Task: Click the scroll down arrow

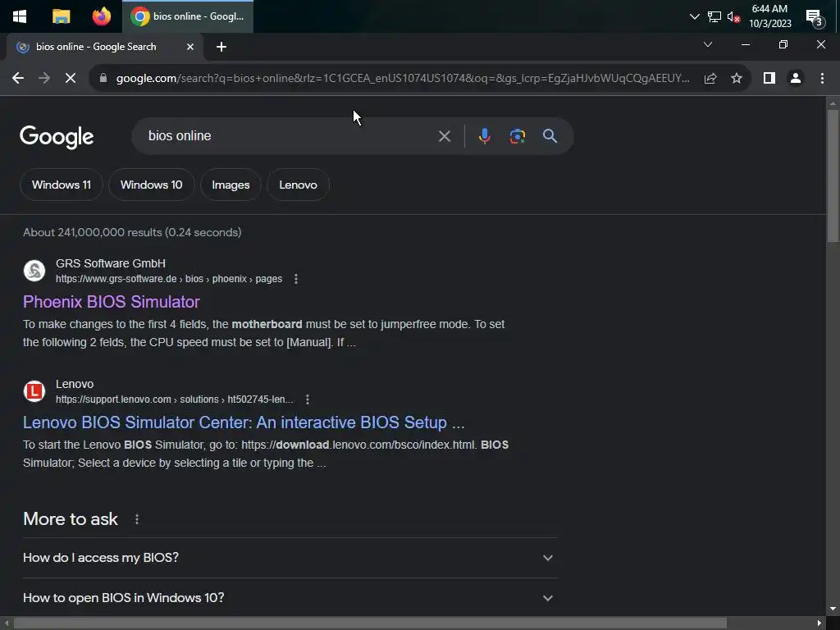Action: tap(833, 609)
